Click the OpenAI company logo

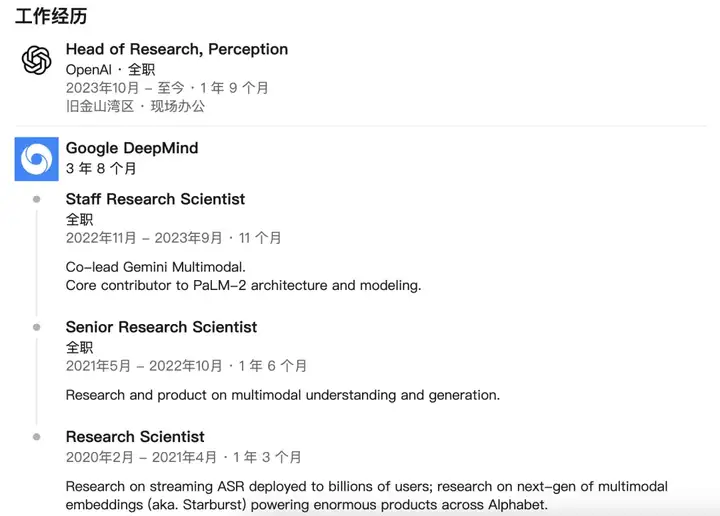[37, 60]
